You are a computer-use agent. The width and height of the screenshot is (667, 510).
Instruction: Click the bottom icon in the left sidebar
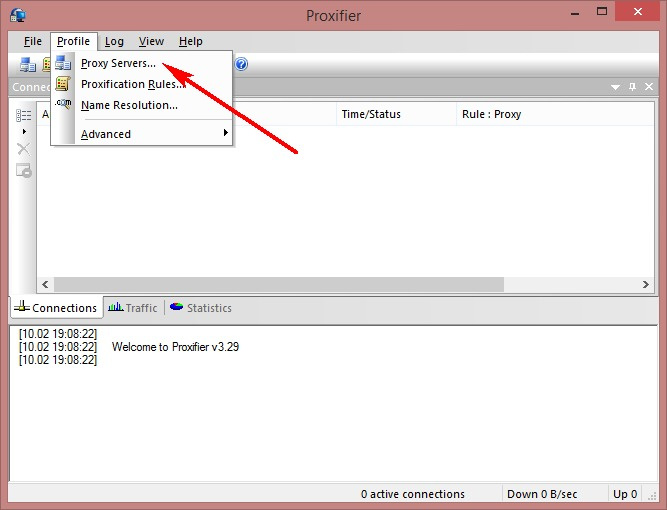point(24,171)
